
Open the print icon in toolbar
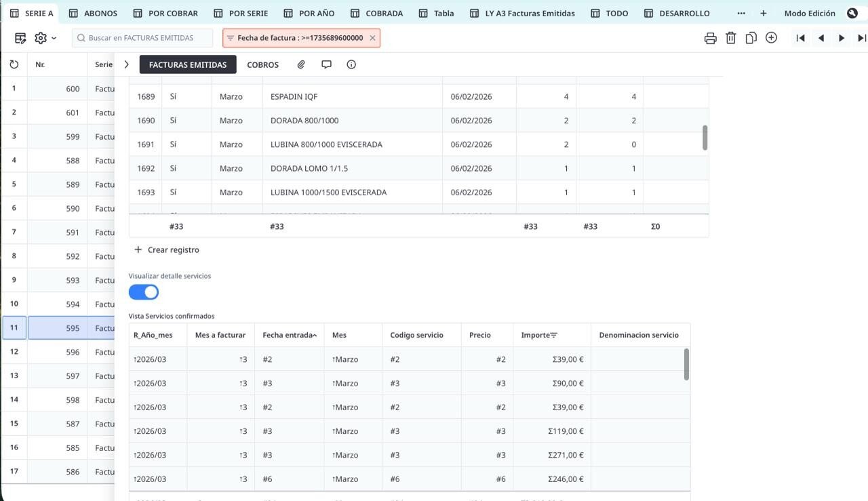(710, 38)
